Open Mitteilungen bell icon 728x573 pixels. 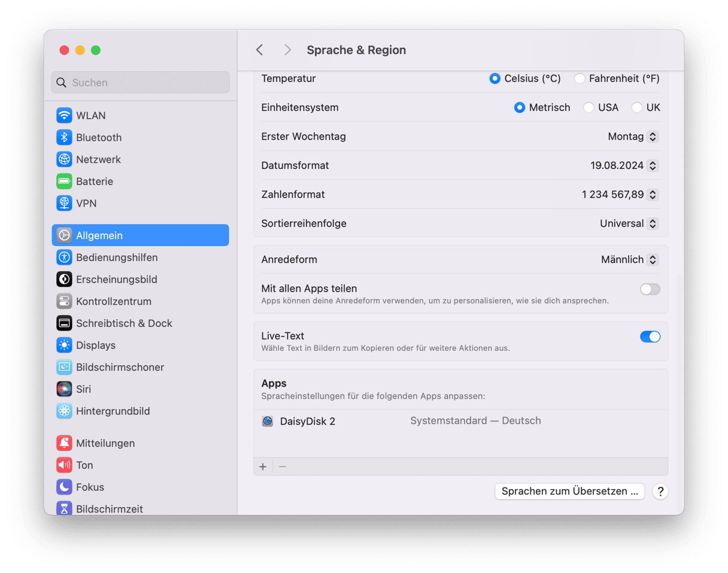64,443
